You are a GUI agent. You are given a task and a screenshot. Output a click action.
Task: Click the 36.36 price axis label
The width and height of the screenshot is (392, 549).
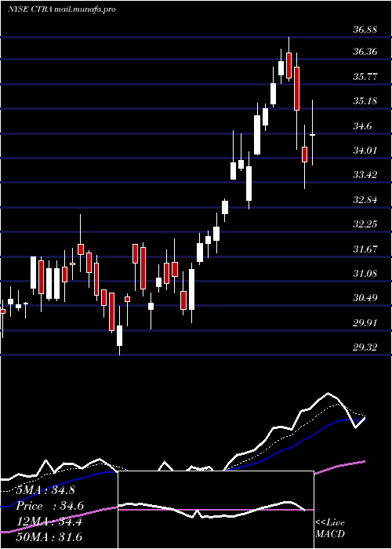click(365, 53)
